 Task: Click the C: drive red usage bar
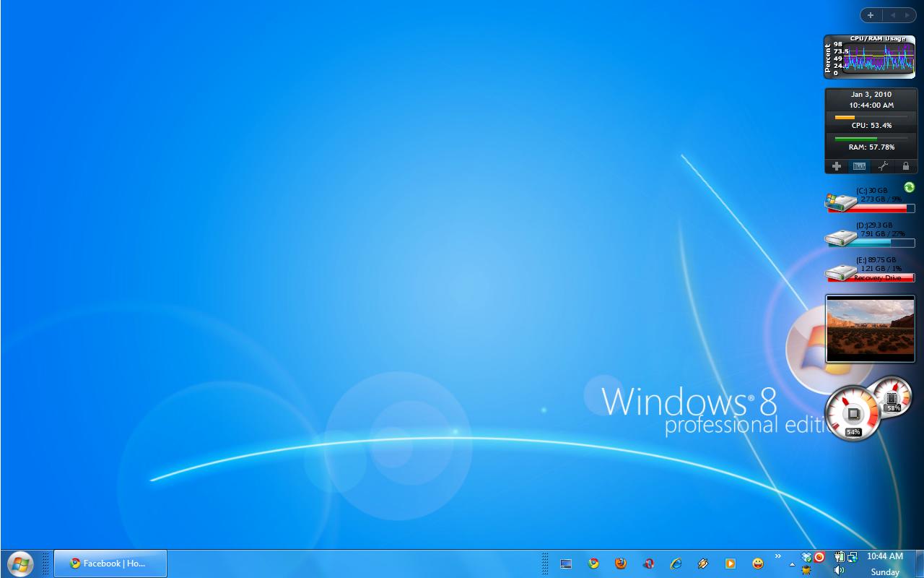(871, 209)
